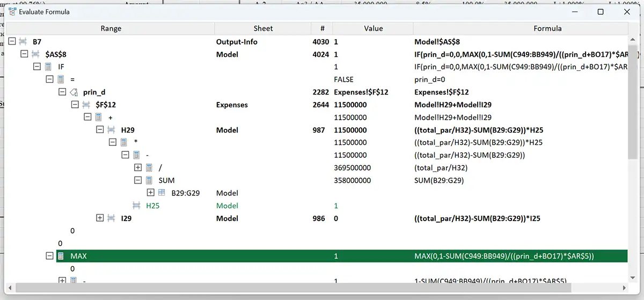This screenshot has height=300, width=644.
Task: Maximize the Evaluate Formula window
Action: click(x=601, y=12)
